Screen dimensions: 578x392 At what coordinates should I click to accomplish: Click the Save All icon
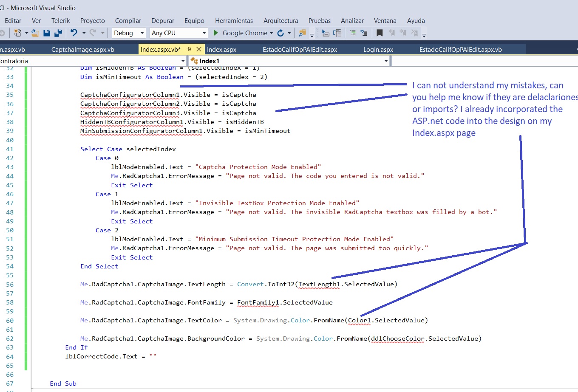pyautogui.click(x=58, y=33)
